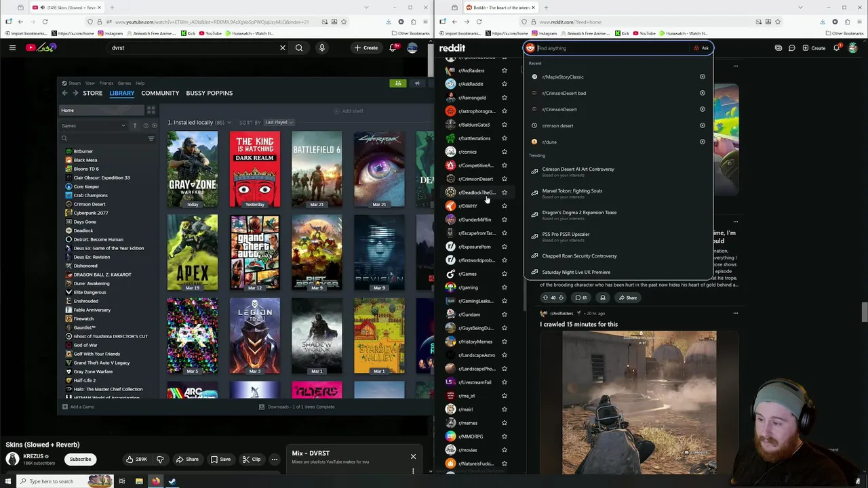The height and width of the screenshot is (488, 868).
Task: Like the video with 289K likes
Action: pyautogui.click(x=136, y=460)
